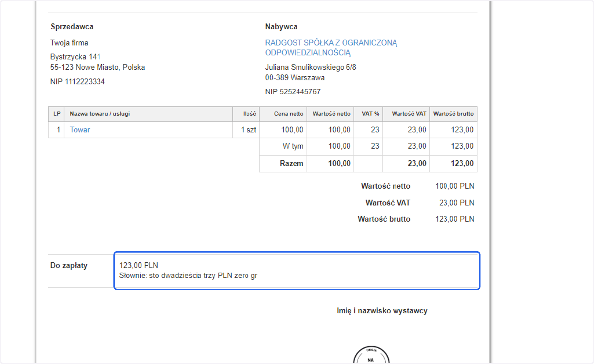This screenshot has height=364, width=594.
Task: Click Imię i nazwisko wystawcy label
Action: pyautogui.click(x=382, y=311)
